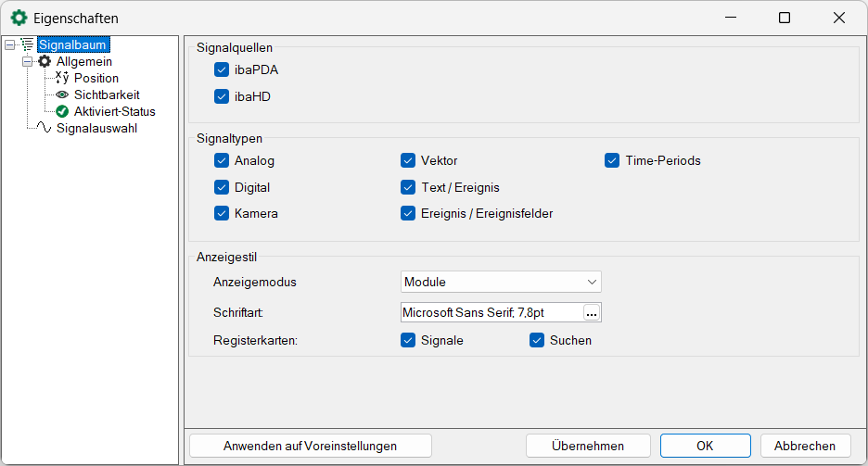Open font picker with the ellipsis button
Image resolution: width=868 pixels, height=466 pixels.
[x=591, y=313]
